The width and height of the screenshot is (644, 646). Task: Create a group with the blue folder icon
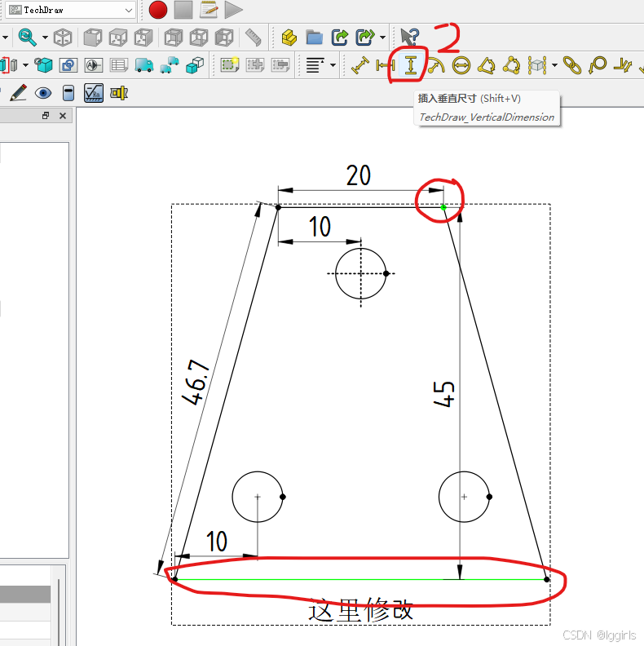coord(315,38)
